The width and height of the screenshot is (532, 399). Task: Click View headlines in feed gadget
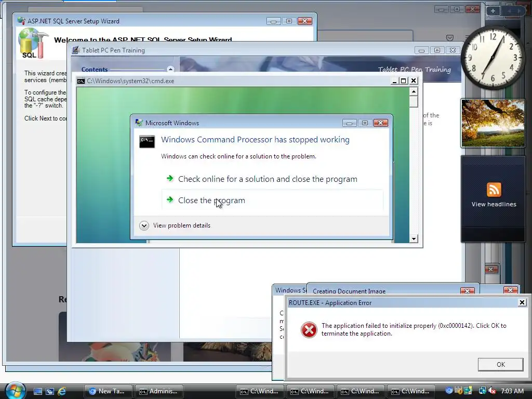tap(494, 204)
